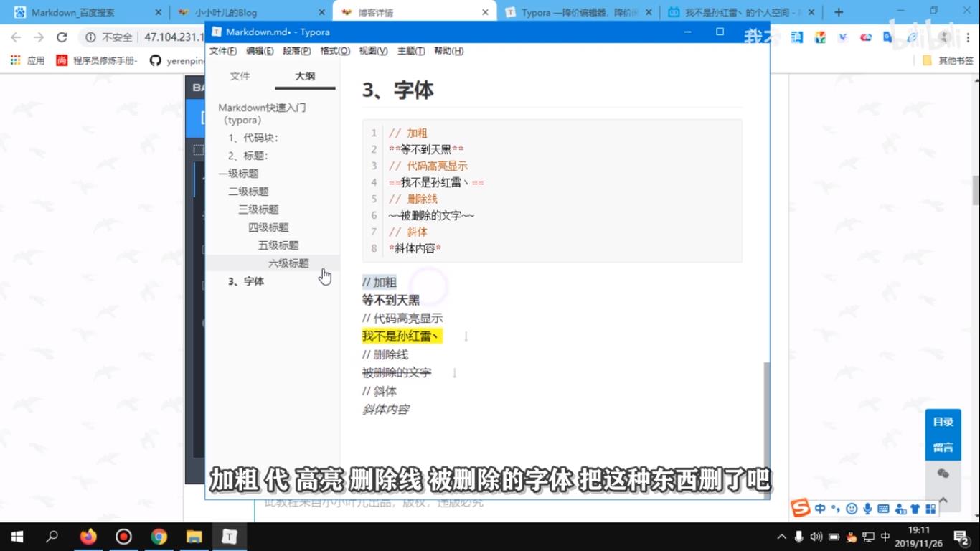Screen dimensions: 980x551
Task: Click the 3、字体 heading in the editor
Action: [398, 90]
